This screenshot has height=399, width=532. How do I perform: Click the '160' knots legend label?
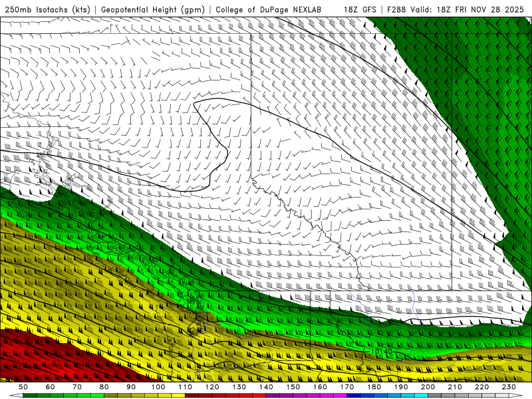[x=321, y=387]
